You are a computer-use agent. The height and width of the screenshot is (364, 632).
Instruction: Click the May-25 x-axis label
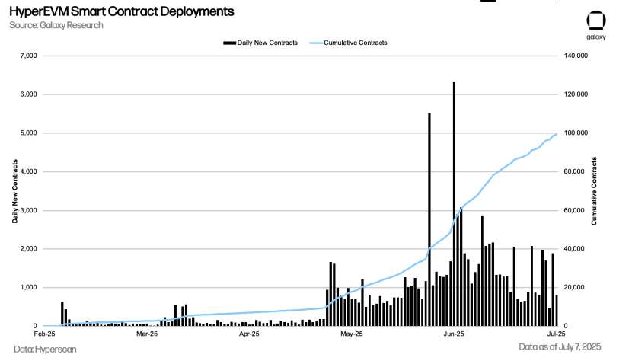pyautogui.click(x=352, y=334)
